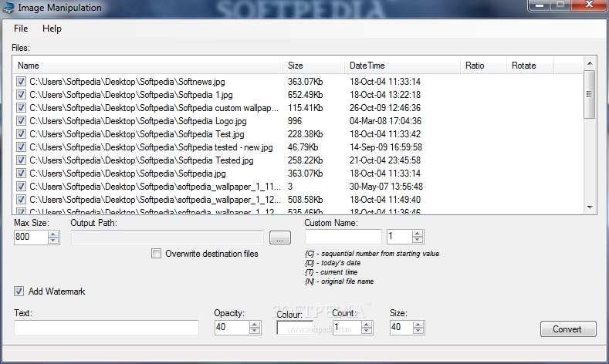Click the 26-Oct-09 12:46:36 date cell
609x364 pixels.
tap(385, 108)
